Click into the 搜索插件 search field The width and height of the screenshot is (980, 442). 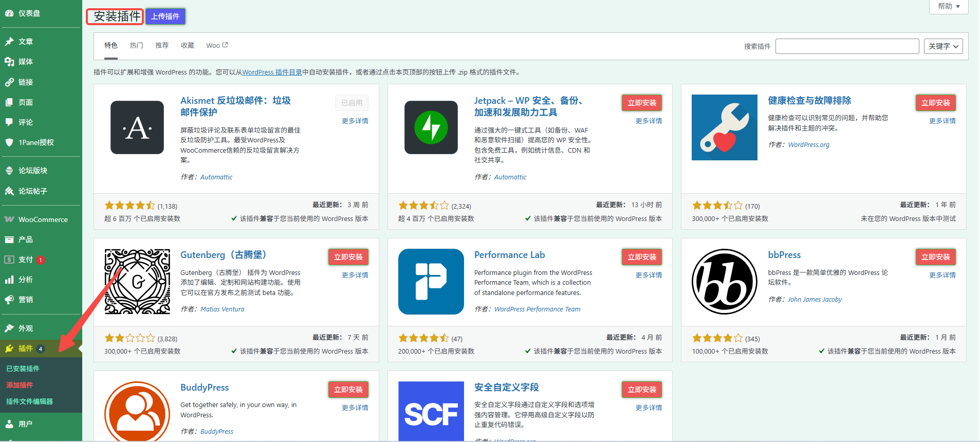point(847,46)
